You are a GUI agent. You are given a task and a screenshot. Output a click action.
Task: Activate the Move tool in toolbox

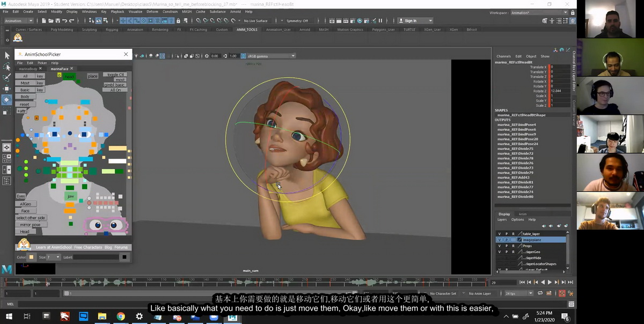(7, 89)
